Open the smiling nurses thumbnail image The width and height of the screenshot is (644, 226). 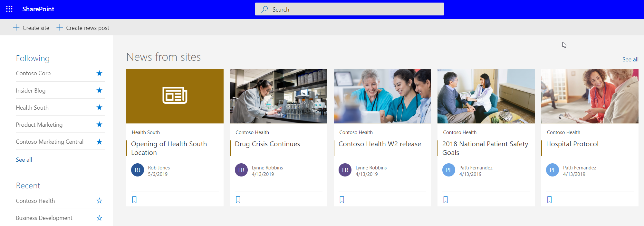382,96
